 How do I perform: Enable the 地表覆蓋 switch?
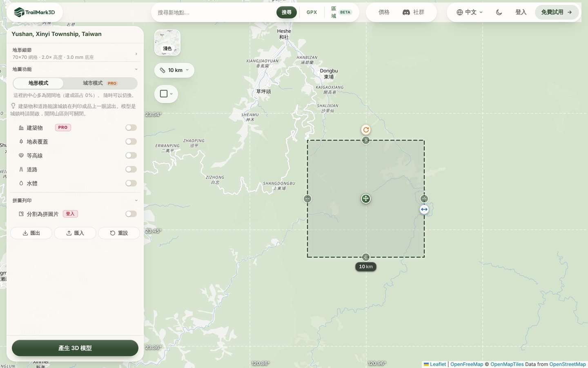coord(131,141)
